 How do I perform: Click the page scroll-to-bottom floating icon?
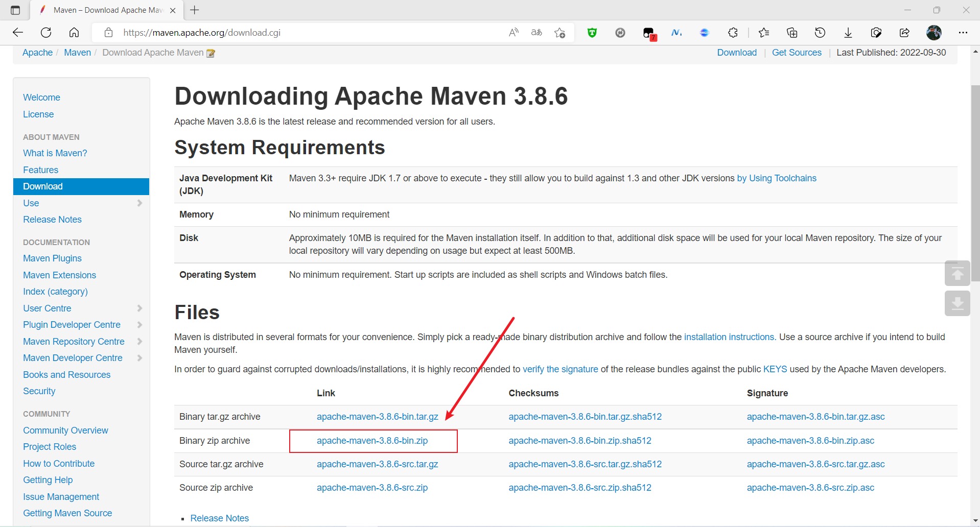[x=958, y=303]
